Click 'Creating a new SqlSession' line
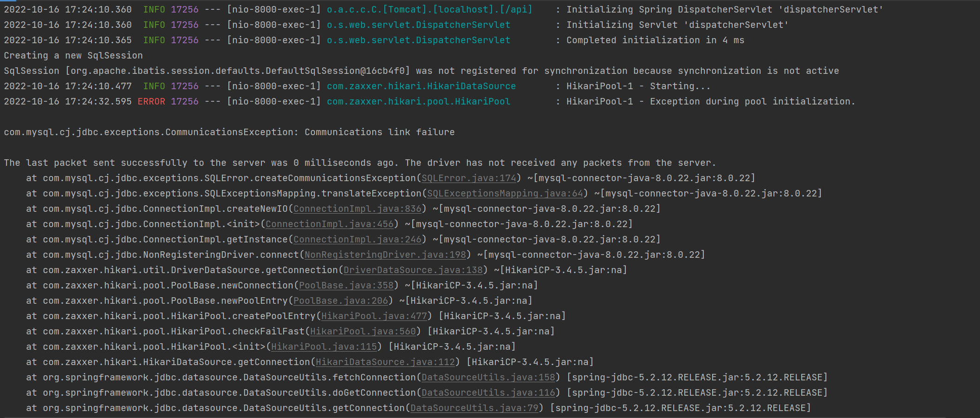Viewport: 980px width, 418px height. click(73, 55)
